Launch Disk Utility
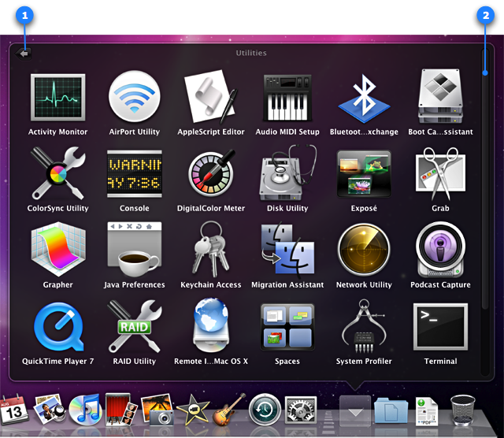Image resolution: width=504 pixels, height=438 pixels. click(287, 173)
